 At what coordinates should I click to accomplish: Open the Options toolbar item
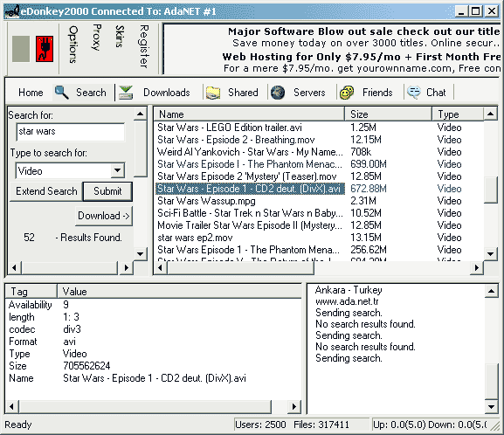(x=73, y=45)
